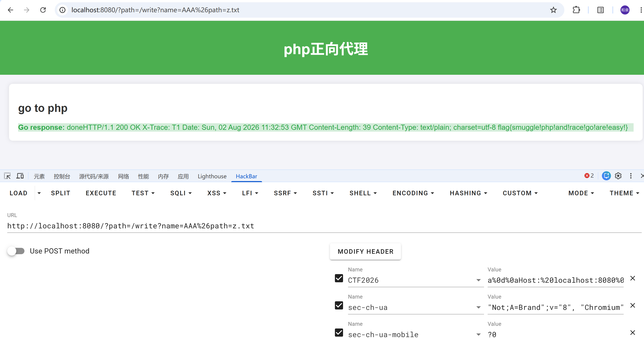Toggle the device toolbar icon
The image size is (644, 338).
pyautogui.click(x=20, y=176)
